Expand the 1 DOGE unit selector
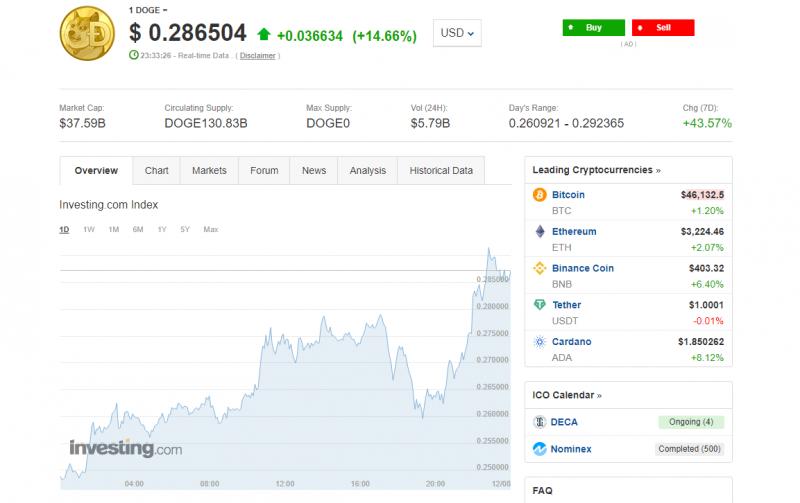Image resolution: width=800 pixels, height=503 pixels. click(x=148, y=10)
